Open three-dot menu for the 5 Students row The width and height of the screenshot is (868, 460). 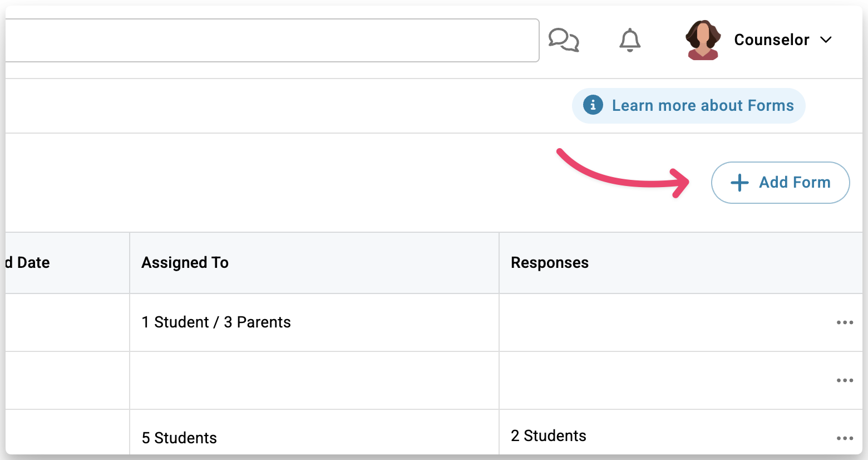(x=845, y=438)
